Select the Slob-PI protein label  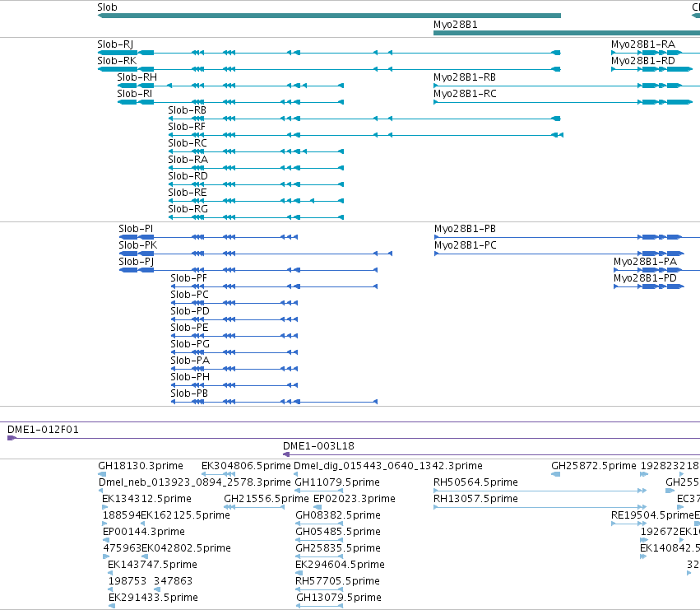click(x=136, y=229)
